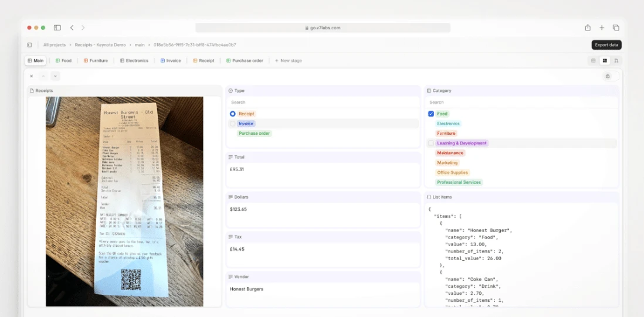Go forward with the browser arrow
The width and height of the screenshot is (644, 317).
(83, 28)
